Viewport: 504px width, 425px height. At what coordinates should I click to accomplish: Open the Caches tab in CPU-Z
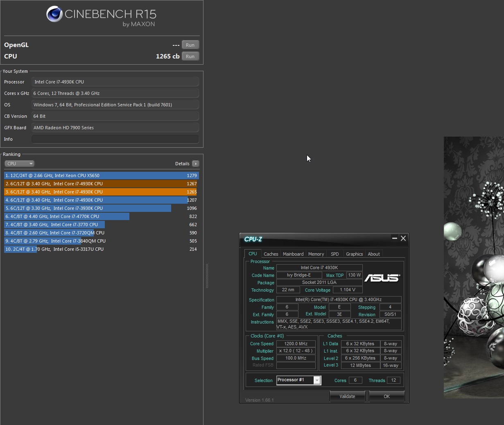pos(271,254)
